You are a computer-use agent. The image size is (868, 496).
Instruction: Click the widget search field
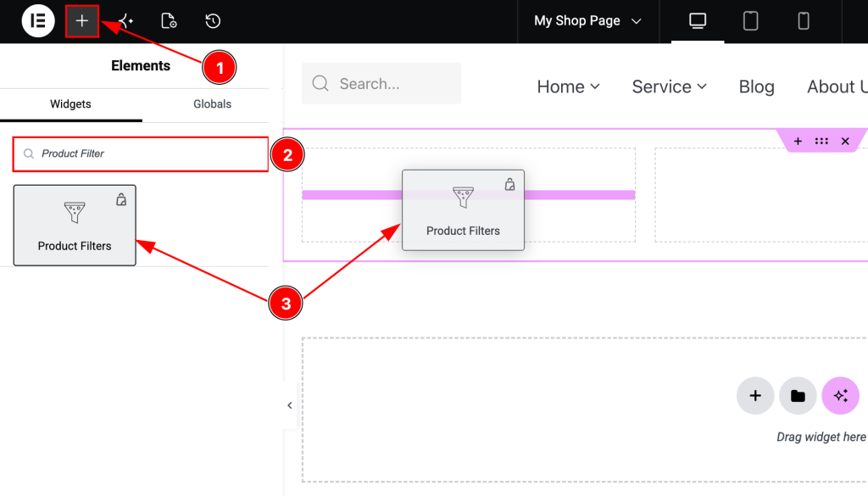pyautogui.click(x=141, y=154)
